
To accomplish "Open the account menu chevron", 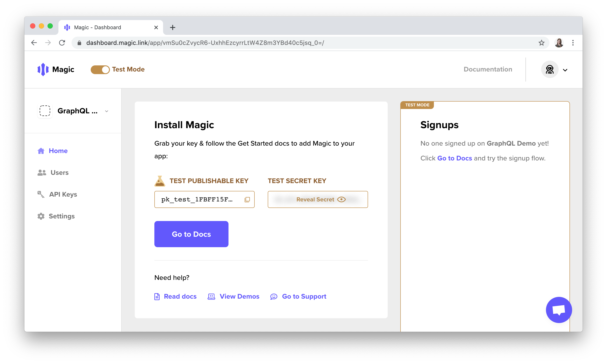I will click(565, 70).
